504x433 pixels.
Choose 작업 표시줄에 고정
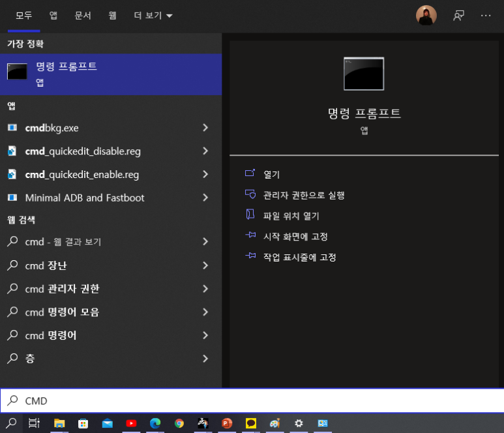(299, 257)
